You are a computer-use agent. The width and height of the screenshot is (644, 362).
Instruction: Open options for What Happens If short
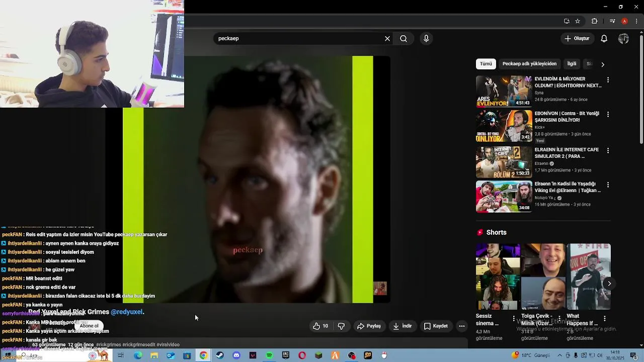(604, 319)
